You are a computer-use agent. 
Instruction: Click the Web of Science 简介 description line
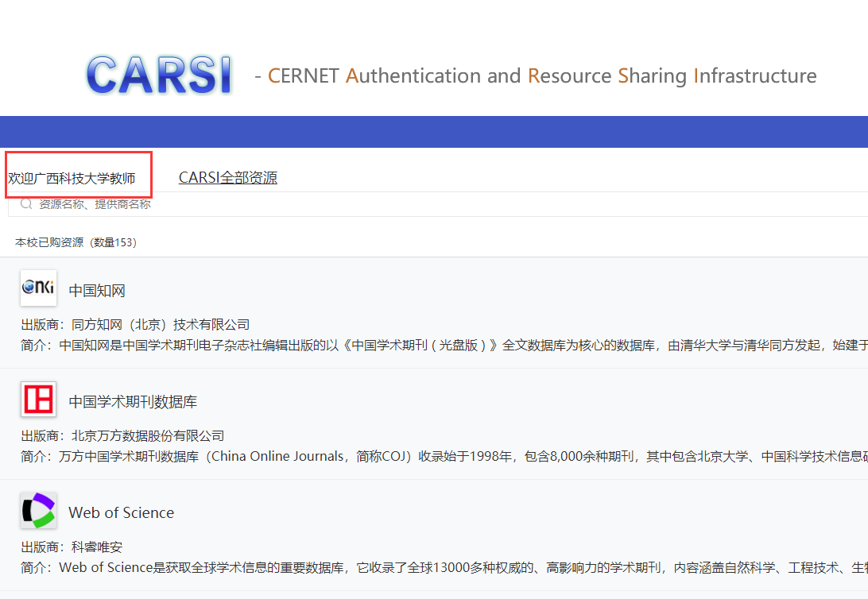coord(444,567)
